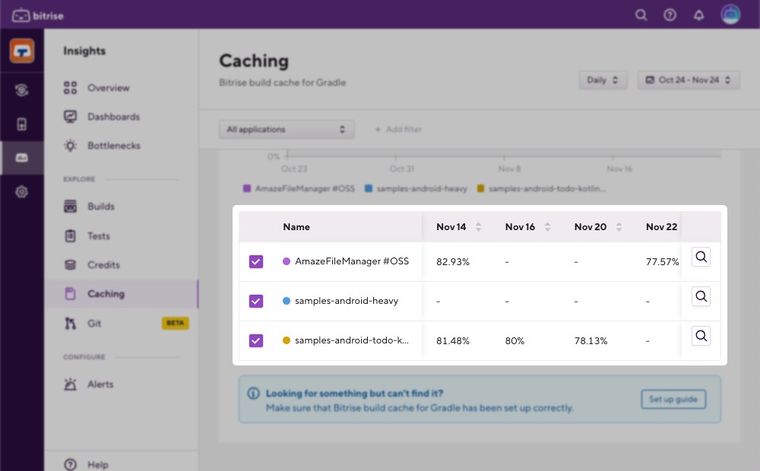The width and height of the screenshot is (760, 471).
Task: Toggle the purple AmazeFileManager #OSS legend swatch
Action: [247, 188]
